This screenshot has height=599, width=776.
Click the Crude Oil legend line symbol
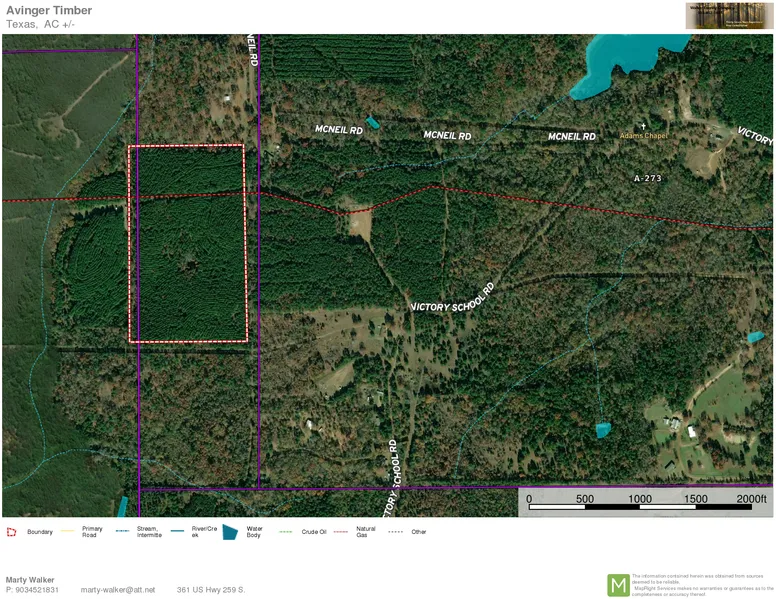click(286, 530)
